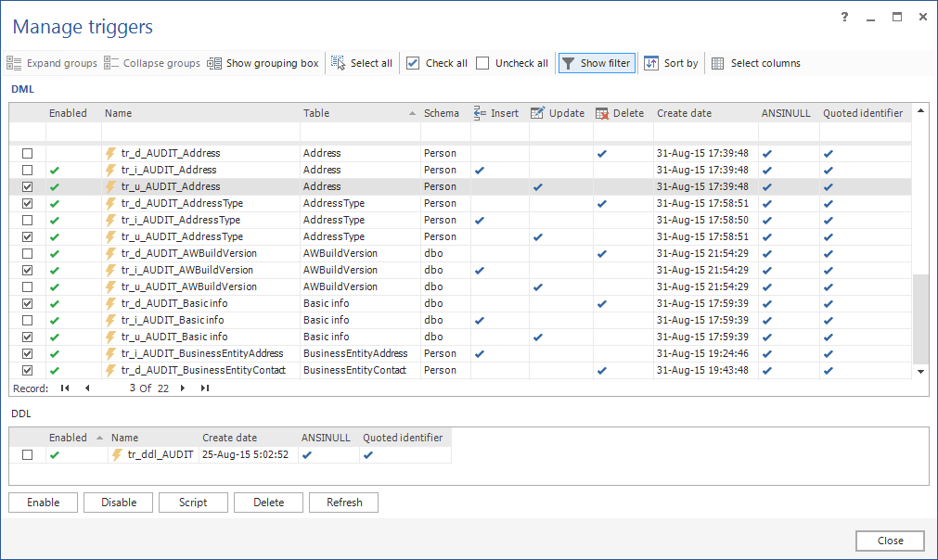Click the Name filter row field
The height and width of the screenshot is (560, 938).
point(201,132)
